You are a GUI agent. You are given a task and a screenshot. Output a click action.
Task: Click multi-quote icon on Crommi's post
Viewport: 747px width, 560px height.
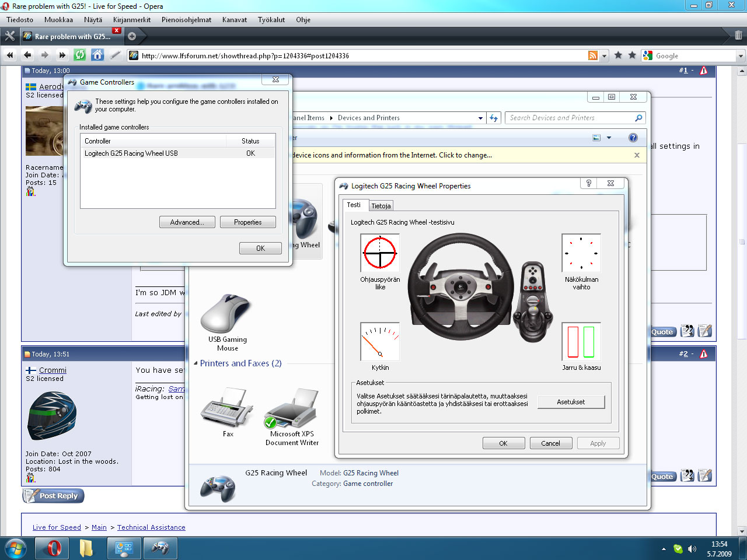[687, 475]
